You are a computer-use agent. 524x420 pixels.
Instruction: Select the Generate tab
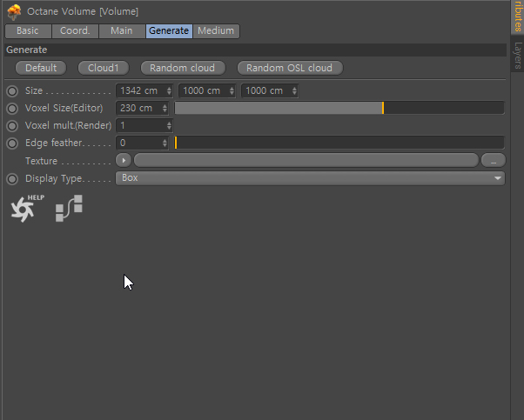pyautogui.click(x=169, y=31)
